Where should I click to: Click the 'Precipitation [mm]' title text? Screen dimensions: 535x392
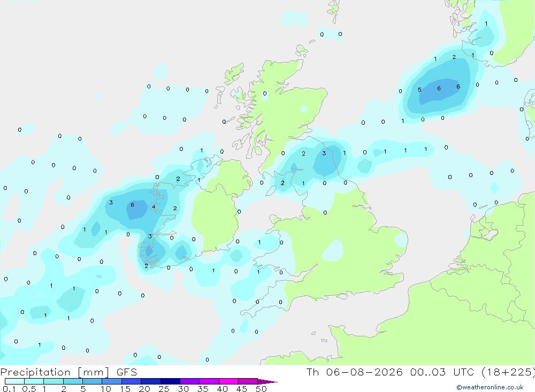click(55, 372)
